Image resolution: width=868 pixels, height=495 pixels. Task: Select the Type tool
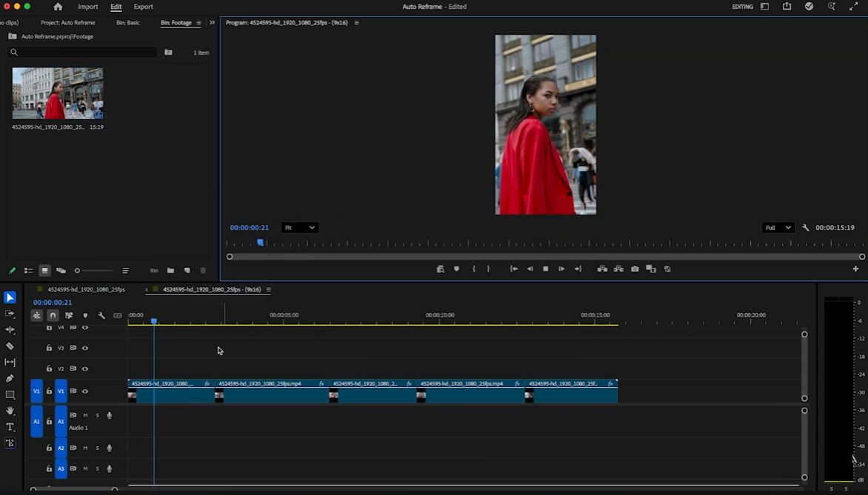[x=10, y=427]
